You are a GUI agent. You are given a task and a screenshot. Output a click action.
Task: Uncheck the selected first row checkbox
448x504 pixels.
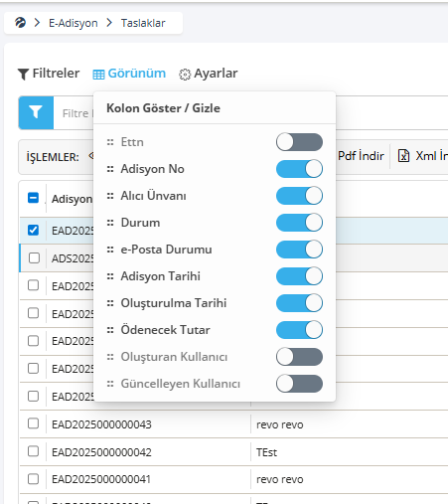pyautogui.click(x=33, y=230)
